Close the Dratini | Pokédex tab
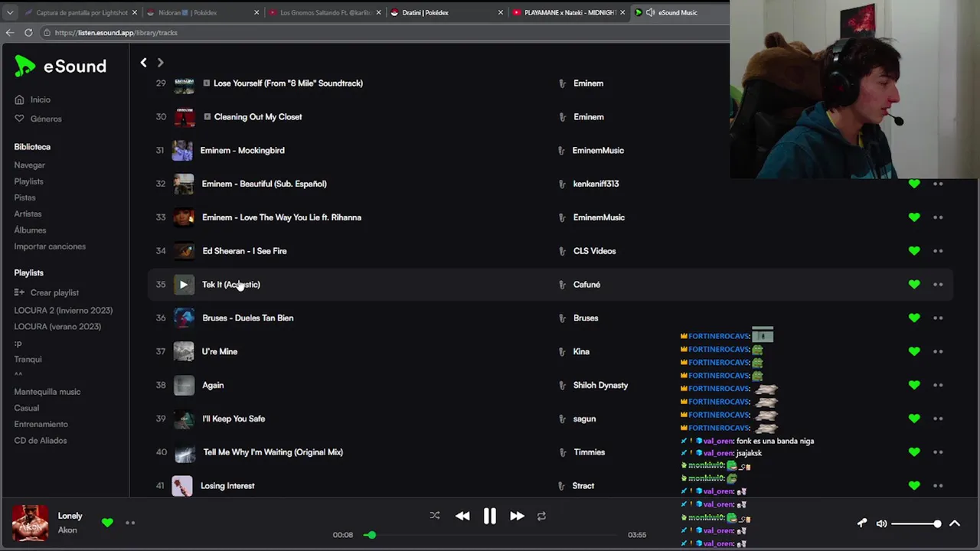 tap(501, 12)
